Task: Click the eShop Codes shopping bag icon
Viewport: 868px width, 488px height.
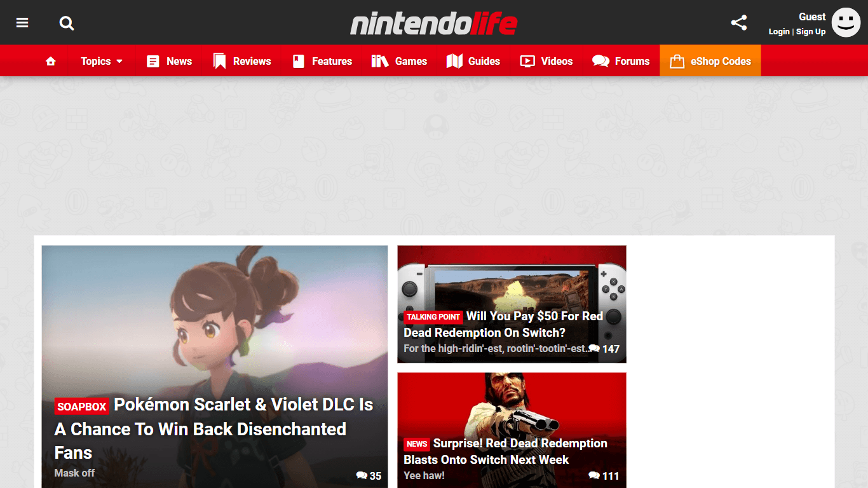Action: (x=677, y=61)
